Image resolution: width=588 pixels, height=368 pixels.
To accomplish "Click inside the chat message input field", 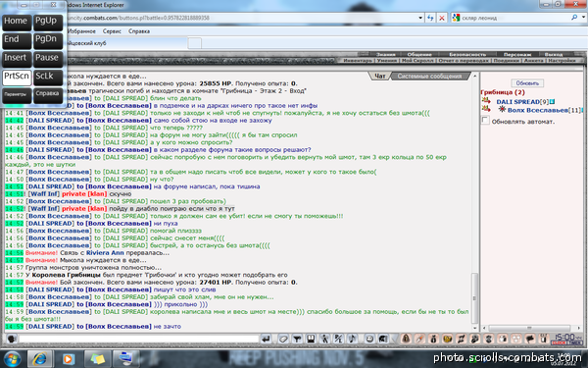I will 139,339.
